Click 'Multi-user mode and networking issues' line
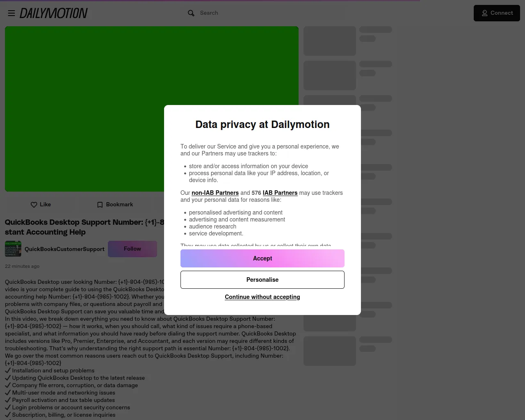Image resolution: width=525 pixels, height=420 pixels. click(60, 393)
